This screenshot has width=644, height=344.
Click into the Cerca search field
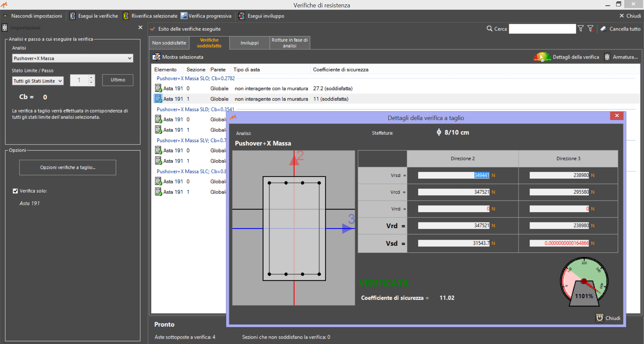click(542, 29)
